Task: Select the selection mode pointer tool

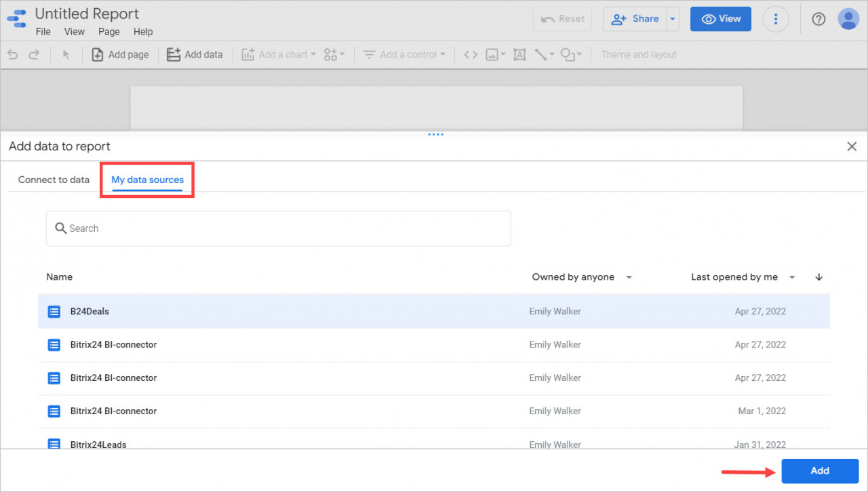Action: click(66, 55)
